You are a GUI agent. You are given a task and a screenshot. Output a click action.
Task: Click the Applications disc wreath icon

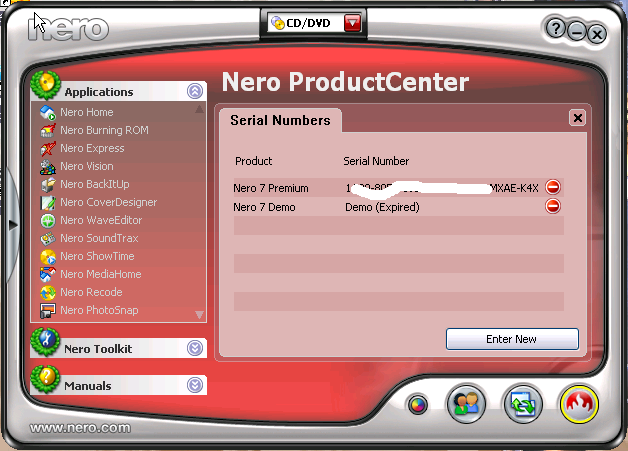click(x=46, y=85)
